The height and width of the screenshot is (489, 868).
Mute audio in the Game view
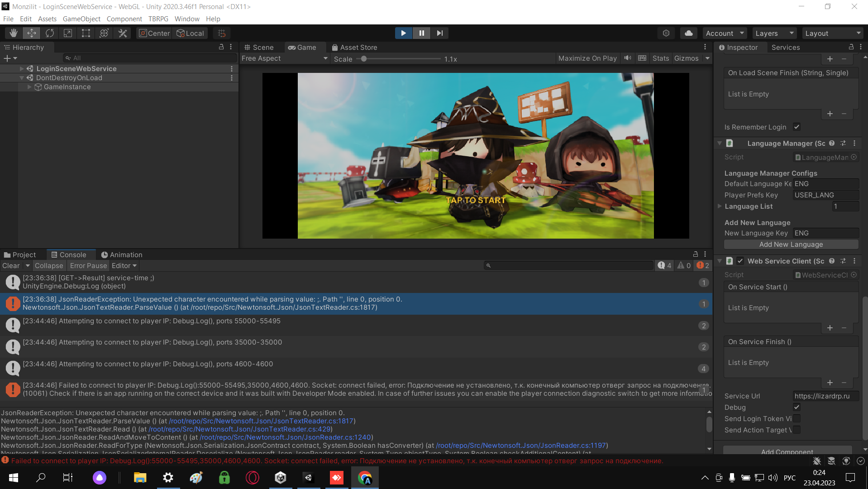pos(627,58)
